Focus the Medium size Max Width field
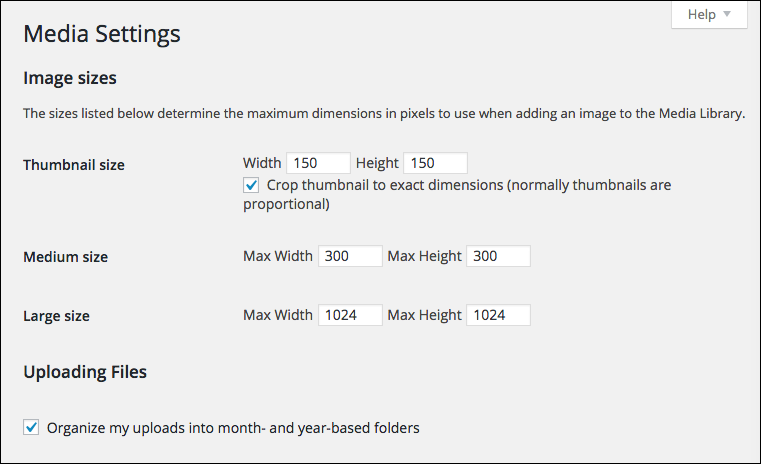761x464 pixels. point(350,256)
